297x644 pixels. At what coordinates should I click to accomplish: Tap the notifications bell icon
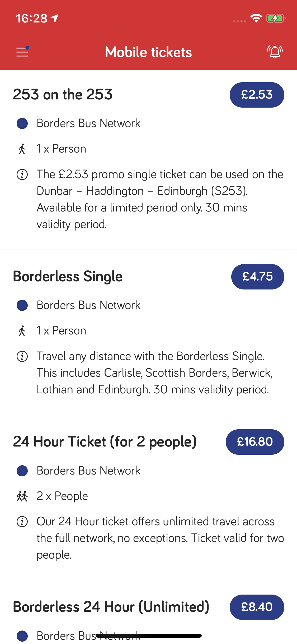[x=275, y=52]
